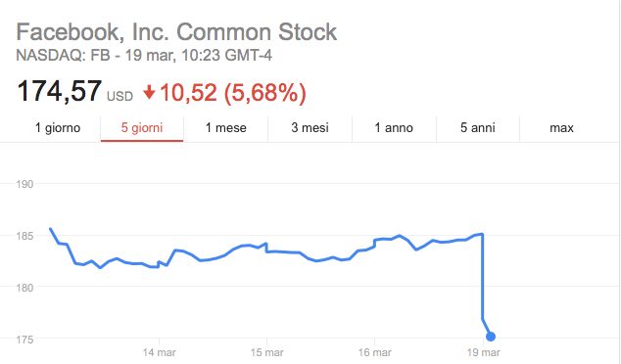Image resolution: width=621 pixels, height=364 pixels.
Task: Open the 1 anno time range
Action: pos(394,128)
